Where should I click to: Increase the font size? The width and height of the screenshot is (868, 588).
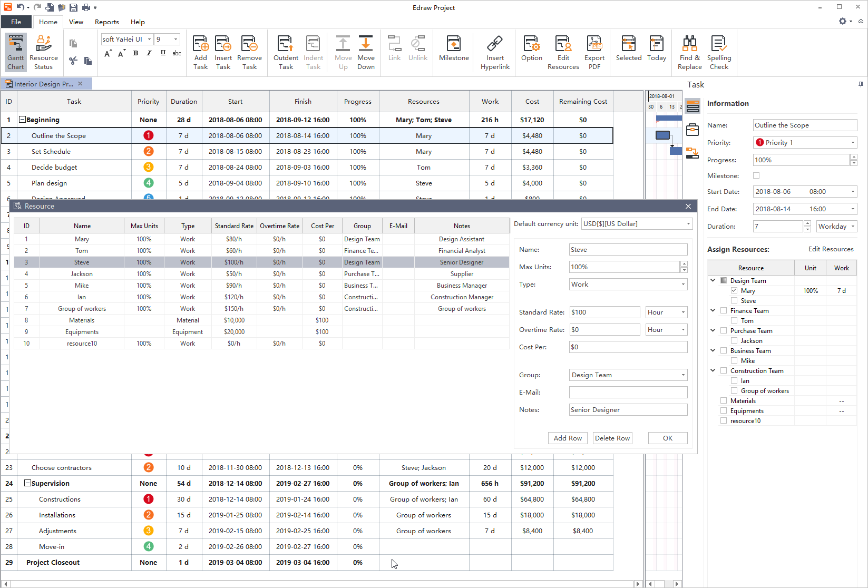pyautogui.click(x=108, y=53)
